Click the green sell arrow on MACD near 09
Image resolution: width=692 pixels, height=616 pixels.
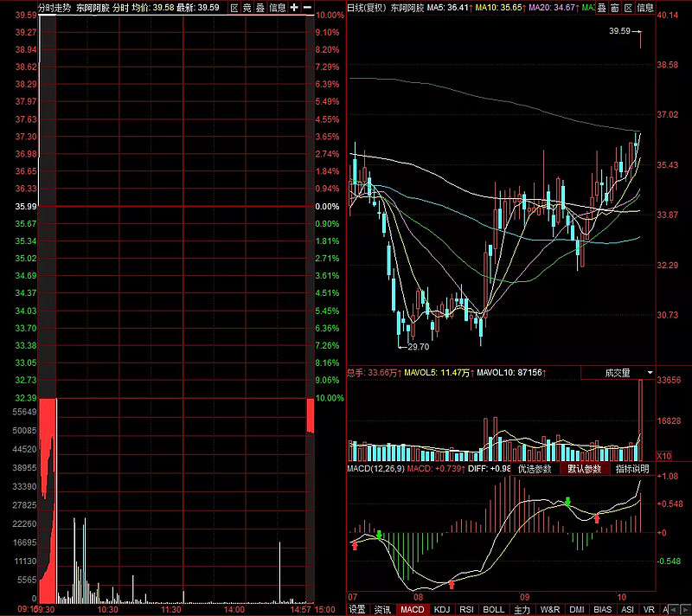[568, 502]
